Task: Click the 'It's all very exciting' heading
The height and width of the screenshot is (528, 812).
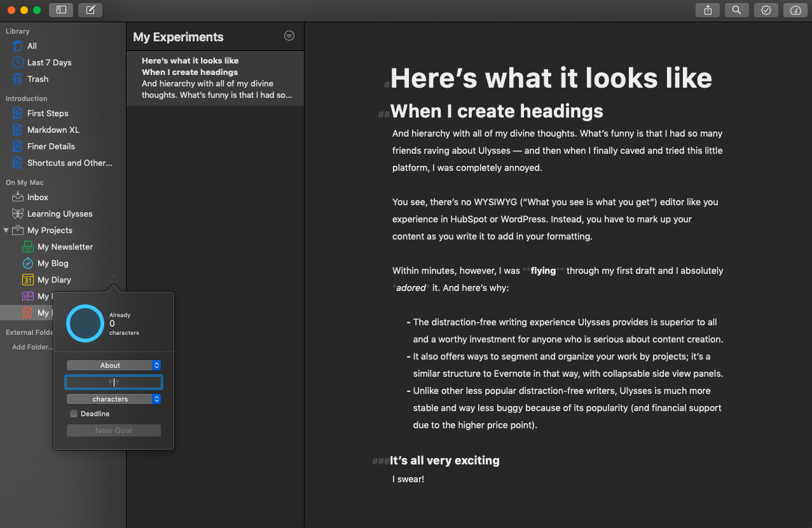Action: coord(444,461)
